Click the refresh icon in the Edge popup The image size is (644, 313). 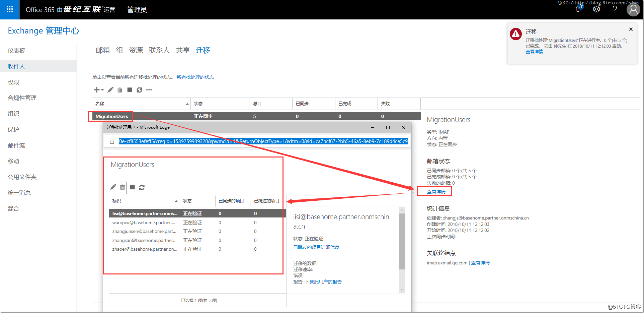pos(142,187)
